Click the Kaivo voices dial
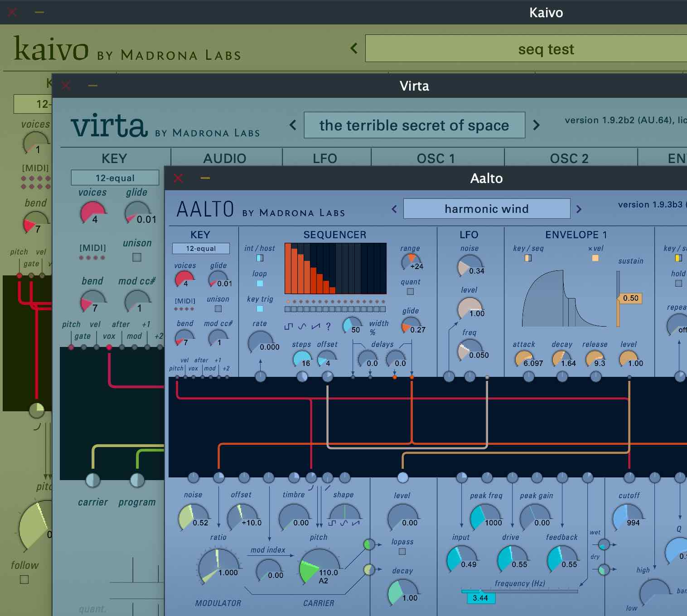Viewport: 687px width, 616px height. [36, 142]
